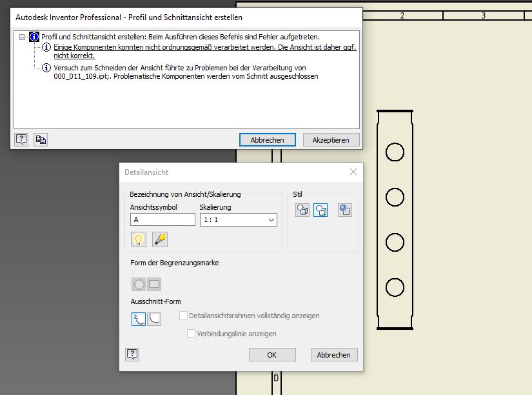Click the Ansichtssymbol input field
The width and height of the screenshot is (532, 395).
tap(163, 219)
